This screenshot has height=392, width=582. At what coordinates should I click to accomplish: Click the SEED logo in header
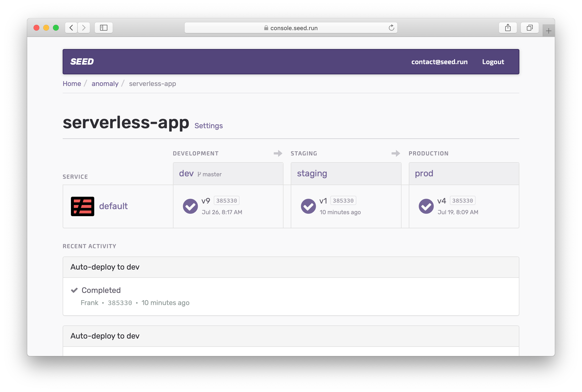point(82,61)
